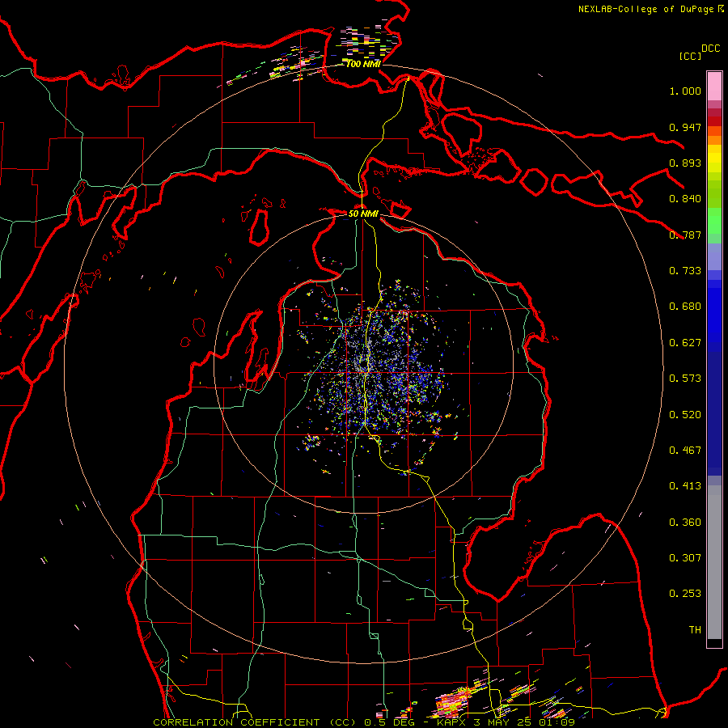Select the 0.360 scale value
This screenshot has width=728, height=728.
click(x=685, y=523)
